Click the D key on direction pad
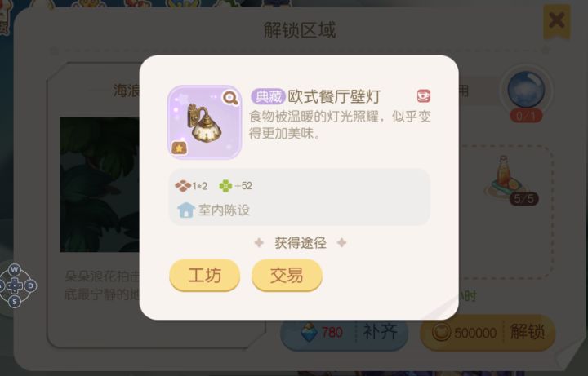Viewport: 588px width, 376px height. 30,285
